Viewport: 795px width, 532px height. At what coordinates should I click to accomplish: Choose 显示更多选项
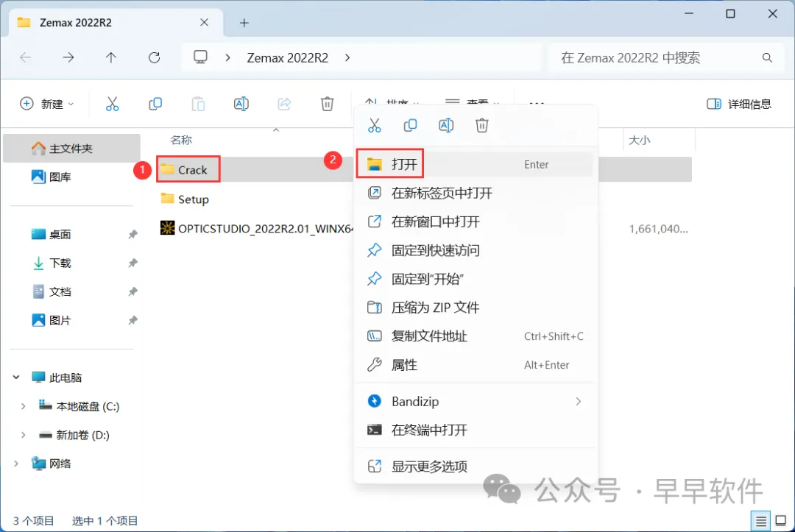tap(475, 466)
